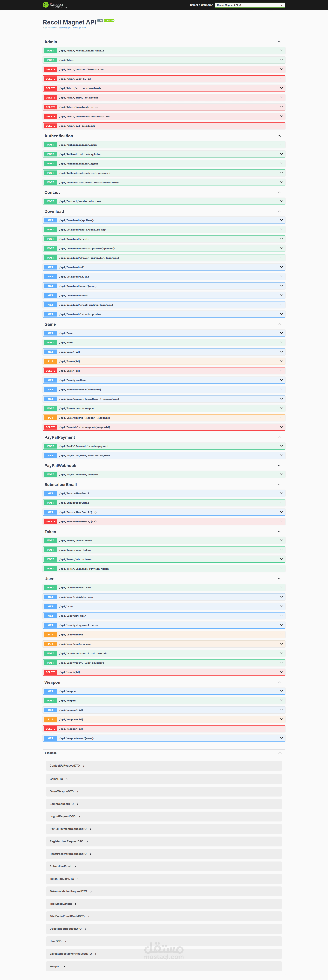Collapse the Game section using its chevron
The height and width of the screenshot is (980, 328).
click(x=279, y=324)
